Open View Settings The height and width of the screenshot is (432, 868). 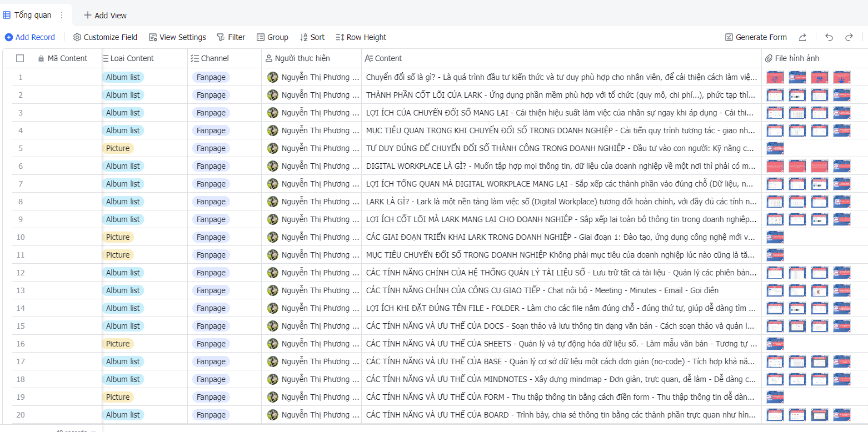177,37
